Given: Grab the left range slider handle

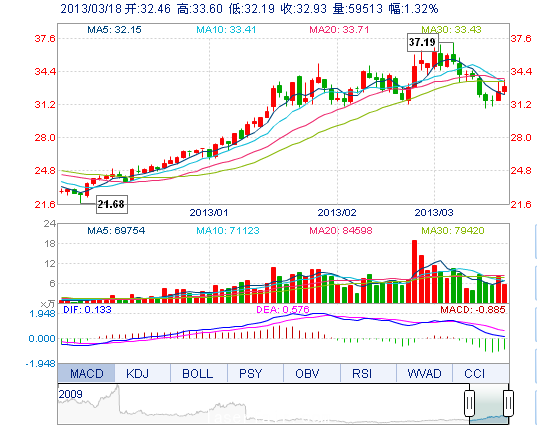Looking at the screenshot, I should [470, 403].
